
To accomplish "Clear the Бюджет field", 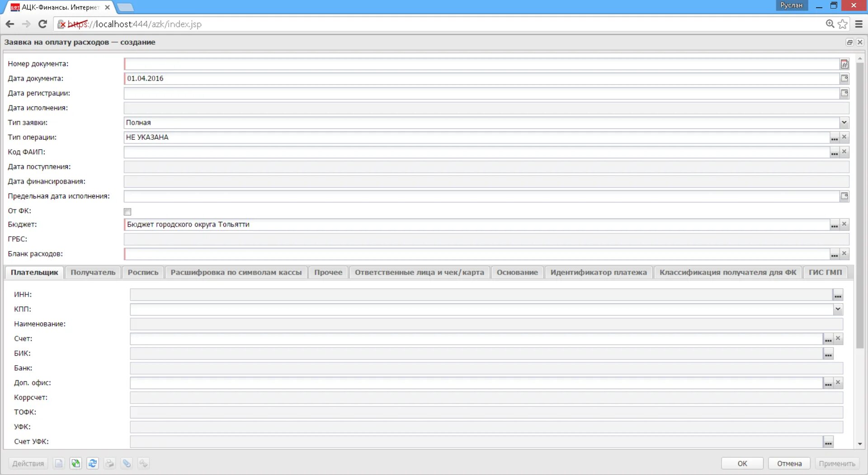I will (844, 224).
